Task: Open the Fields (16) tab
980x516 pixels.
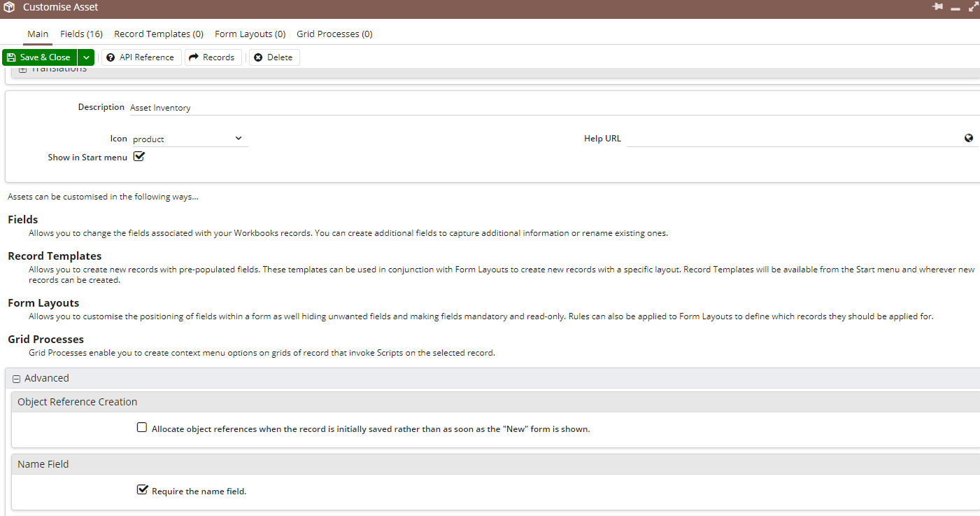Action: tap(81, 34)
